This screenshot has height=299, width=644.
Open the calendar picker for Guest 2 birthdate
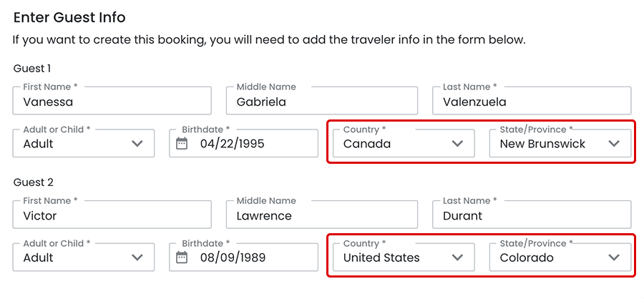pos(182,258)
